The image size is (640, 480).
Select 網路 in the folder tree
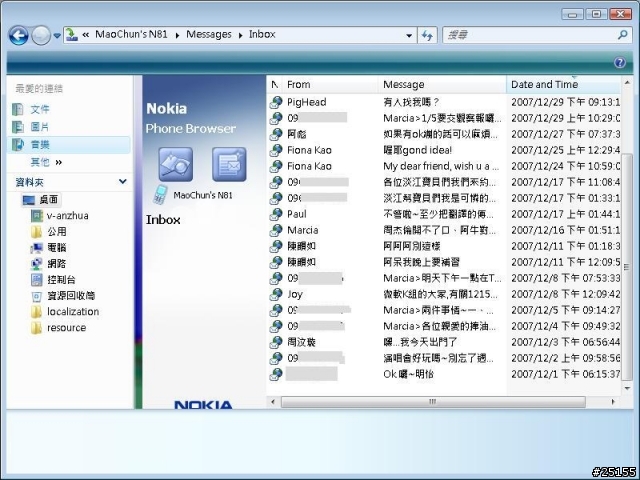point(57,263)
